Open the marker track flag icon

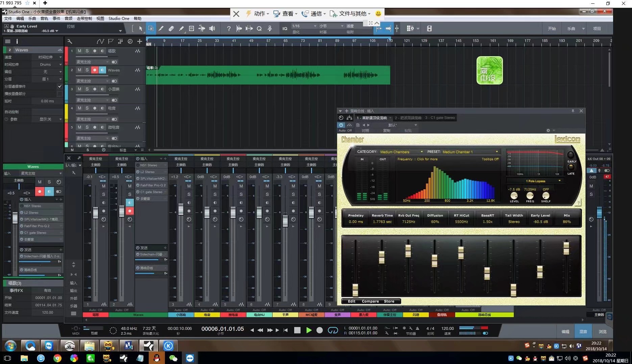[111, 41]
